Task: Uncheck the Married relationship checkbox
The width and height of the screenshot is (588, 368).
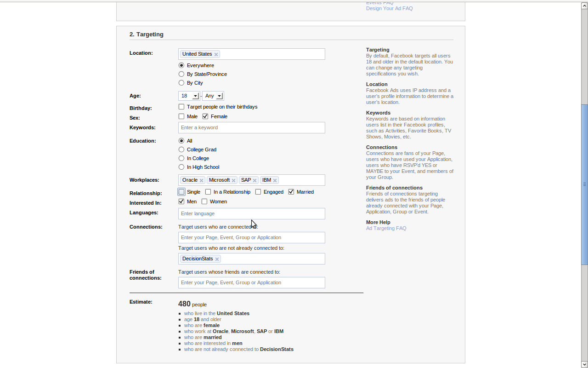Action: (291, 192)
